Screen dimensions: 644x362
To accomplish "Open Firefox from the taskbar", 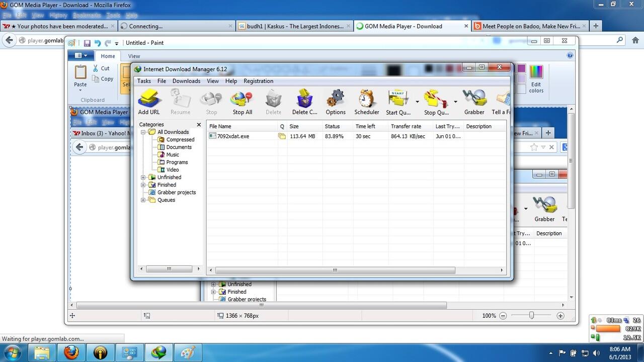I will (71, 352).
